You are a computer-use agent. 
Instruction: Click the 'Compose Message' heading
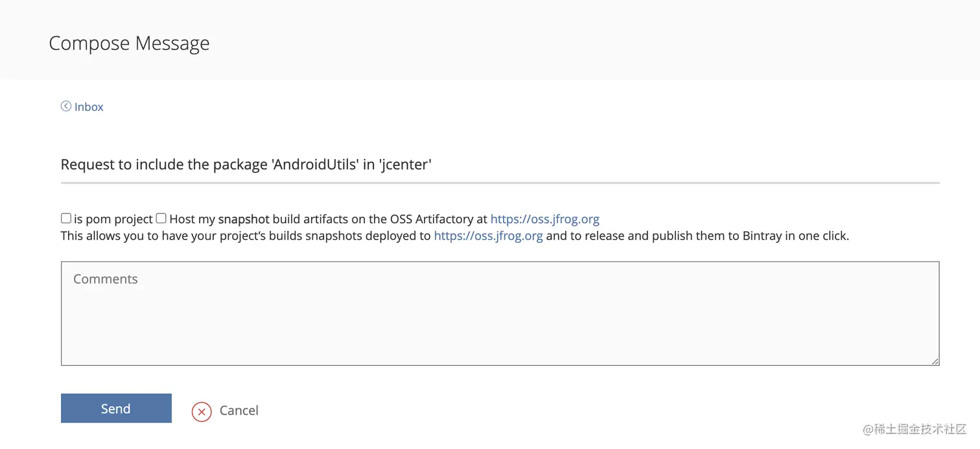pos(129,43)
